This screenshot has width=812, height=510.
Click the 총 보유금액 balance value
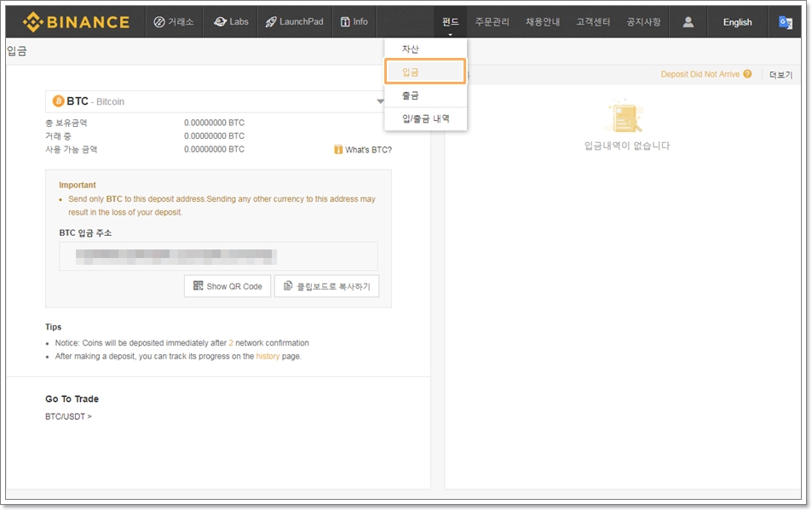(x=215, y=123)
